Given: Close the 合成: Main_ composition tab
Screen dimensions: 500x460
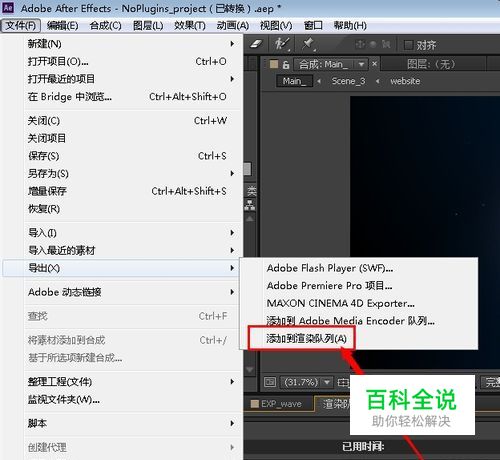Looking at the screenshot, I should point(375,64).
